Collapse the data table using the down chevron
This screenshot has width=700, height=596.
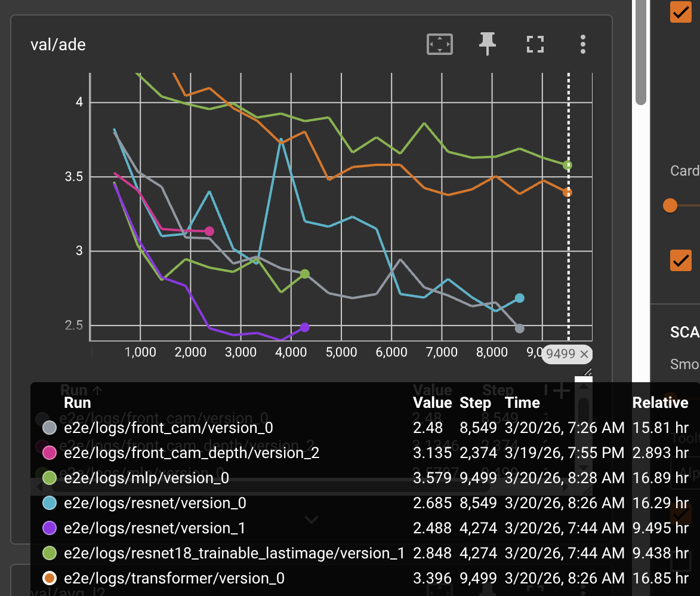311,520
